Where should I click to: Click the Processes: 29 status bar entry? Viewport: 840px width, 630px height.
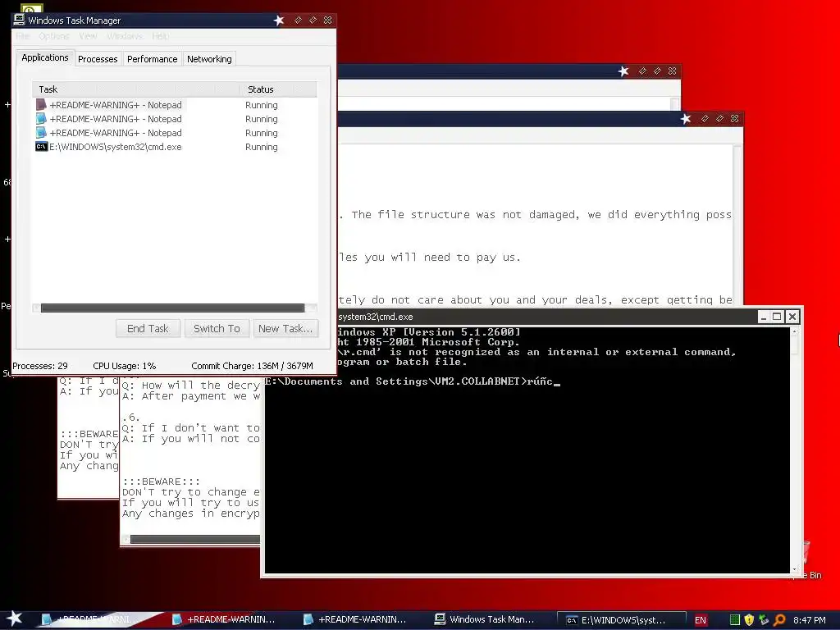40,366
